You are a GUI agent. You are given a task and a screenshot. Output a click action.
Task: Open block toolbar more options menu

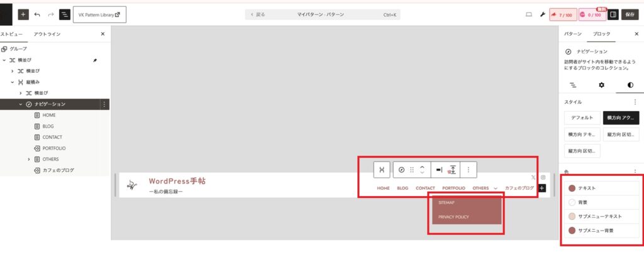pyautogui.click(x=468, y=170)
